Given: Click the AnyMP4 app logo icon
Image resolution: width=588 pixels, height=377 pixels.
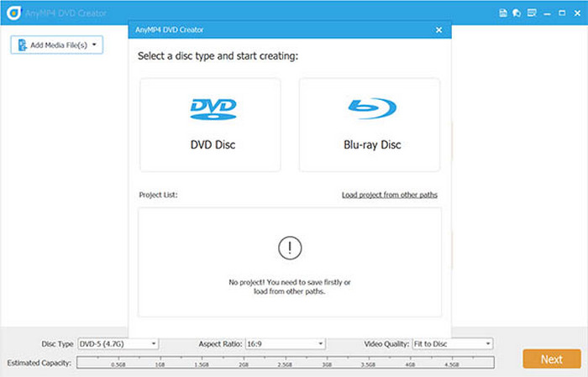Looking at the screenshot, I should coord(10,13).
